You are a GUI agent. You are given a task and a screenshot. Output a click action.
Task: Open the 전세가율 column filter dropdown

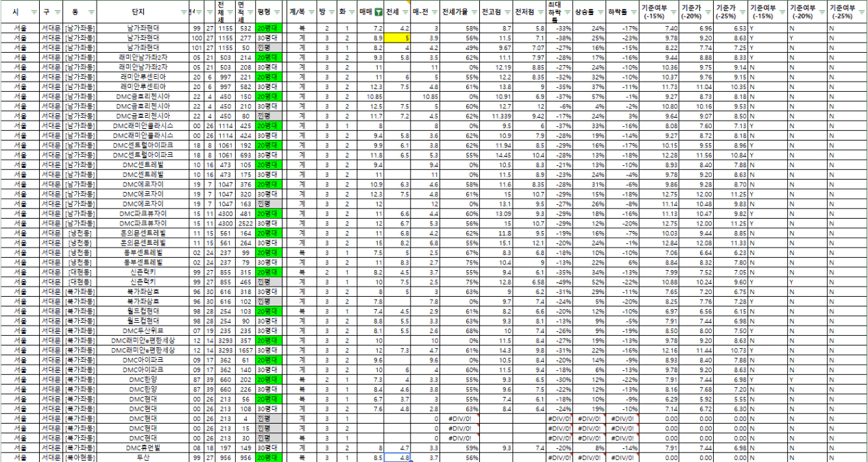pos(473,13)
